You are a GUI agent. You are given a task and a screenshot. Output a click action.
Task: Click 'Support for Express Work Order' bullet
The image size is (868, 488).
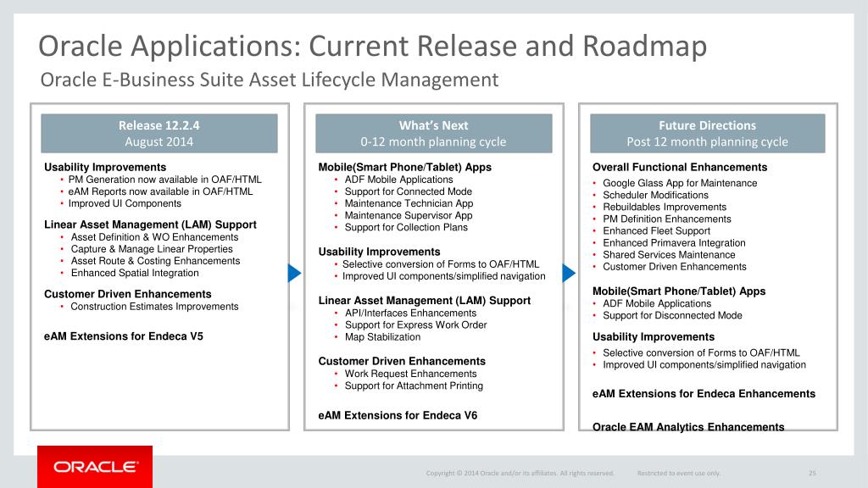[415, 324]
